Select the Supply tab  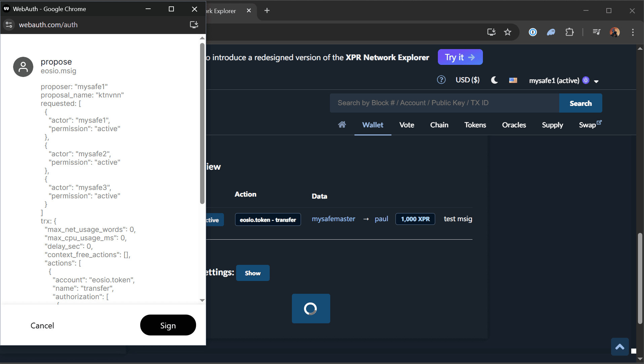click(553, 125)
